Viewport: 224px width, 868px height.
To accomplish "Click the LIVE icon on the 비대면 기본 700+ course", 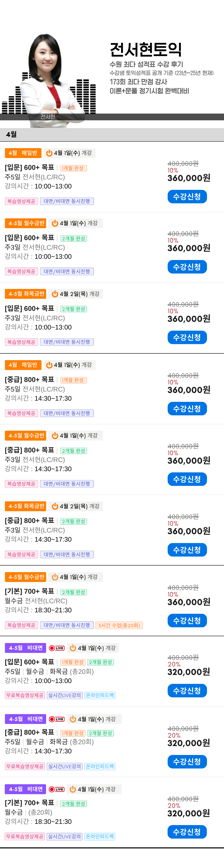I will (x=57, y=789).
